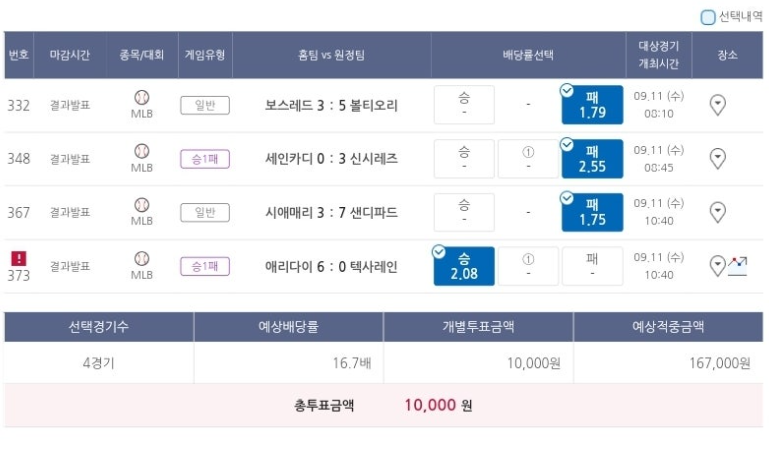Select the 패 option for game 373
The image size is (769, 465).
point(592,266)
